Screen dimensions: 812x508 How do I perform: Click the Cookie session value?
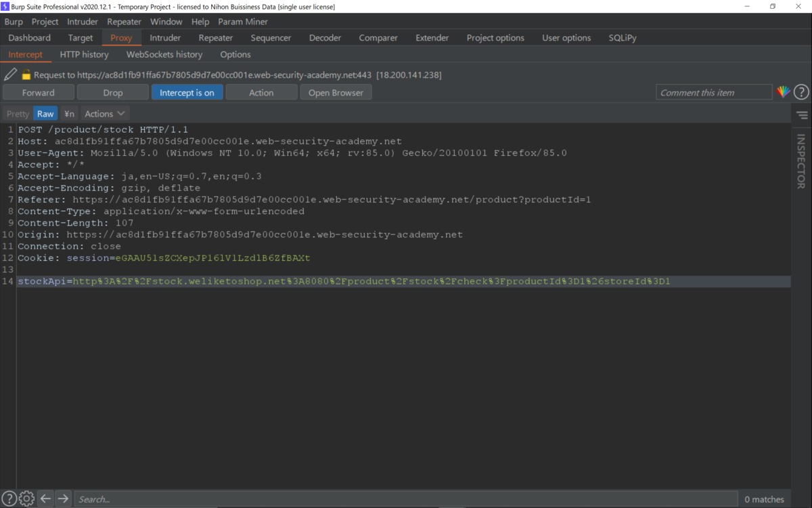(212, 258)
